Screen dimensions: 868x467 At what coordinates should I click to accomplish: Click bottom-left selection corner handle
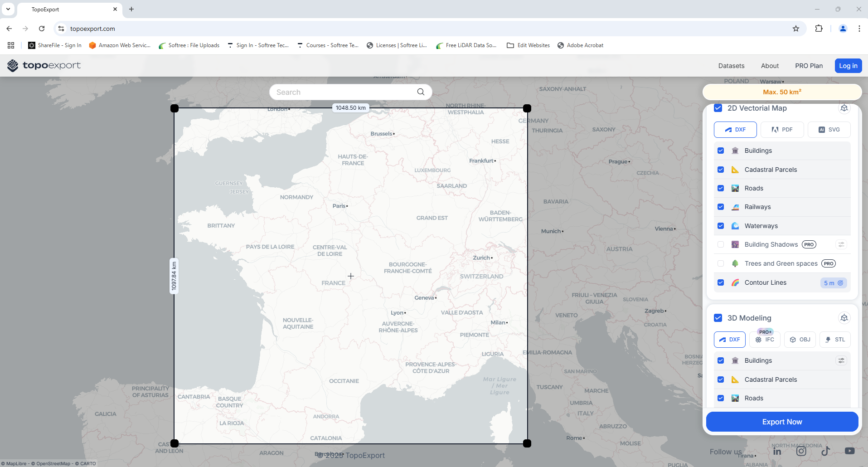pyautogui.click(x=175, y=443)
